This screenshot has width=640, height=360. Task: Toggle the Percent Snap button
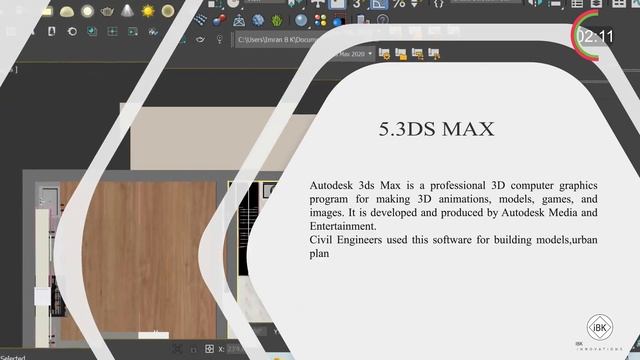pos(399,4)
